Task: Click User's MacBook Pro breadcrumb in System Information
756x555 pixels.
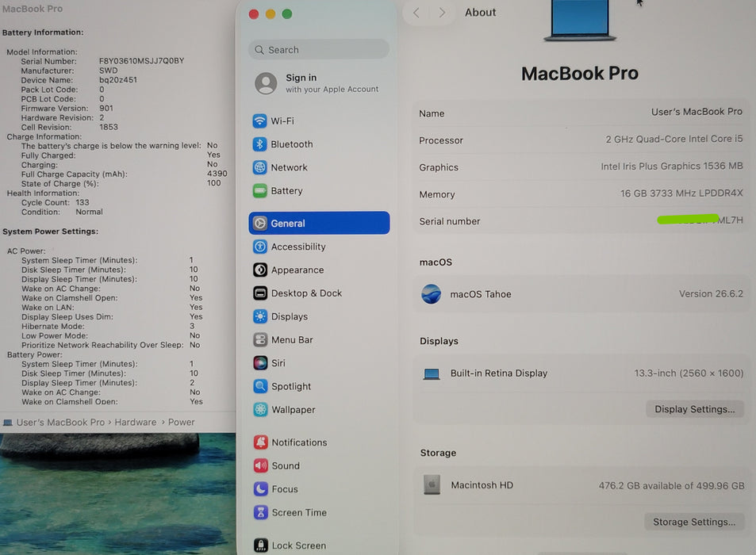Action: (60, 422)
